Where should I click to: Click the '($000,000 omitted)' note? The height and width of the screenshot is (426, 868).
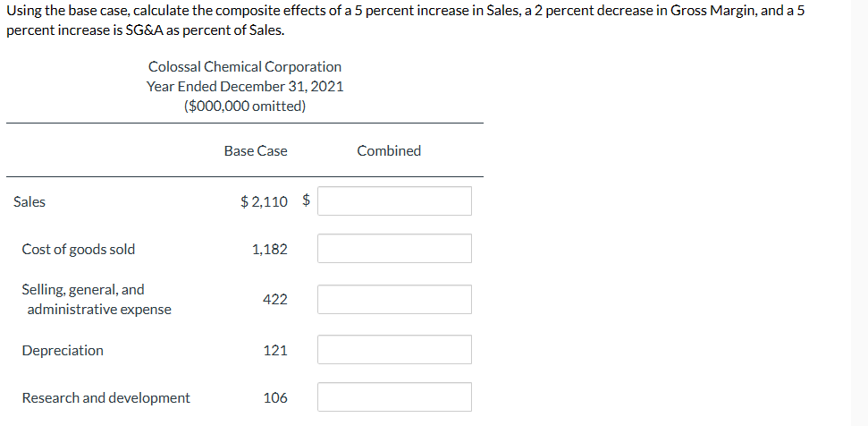[245, 106]
